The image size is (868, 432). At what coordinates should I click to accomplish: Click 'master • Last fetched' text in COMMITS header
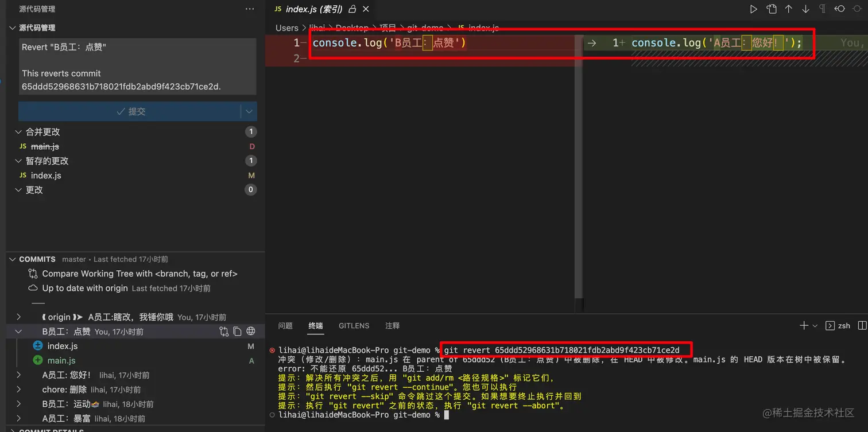[115, 259]
